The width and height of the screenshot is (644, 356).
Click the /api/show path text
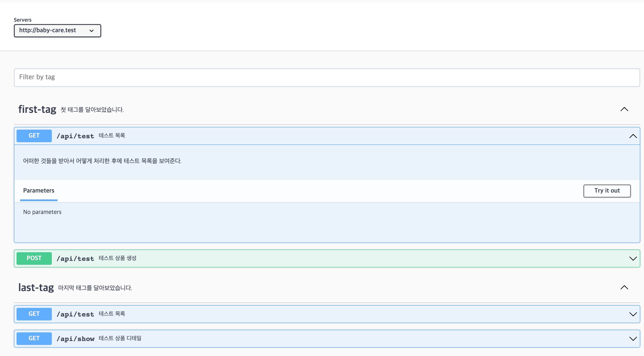[x=75, y=339]
